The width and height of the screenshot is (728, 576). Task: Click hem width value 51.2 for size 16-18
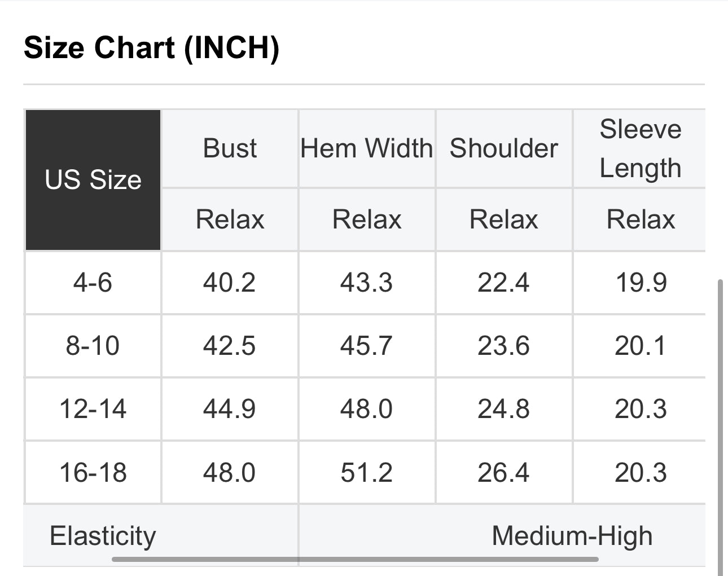coord(366,473)
